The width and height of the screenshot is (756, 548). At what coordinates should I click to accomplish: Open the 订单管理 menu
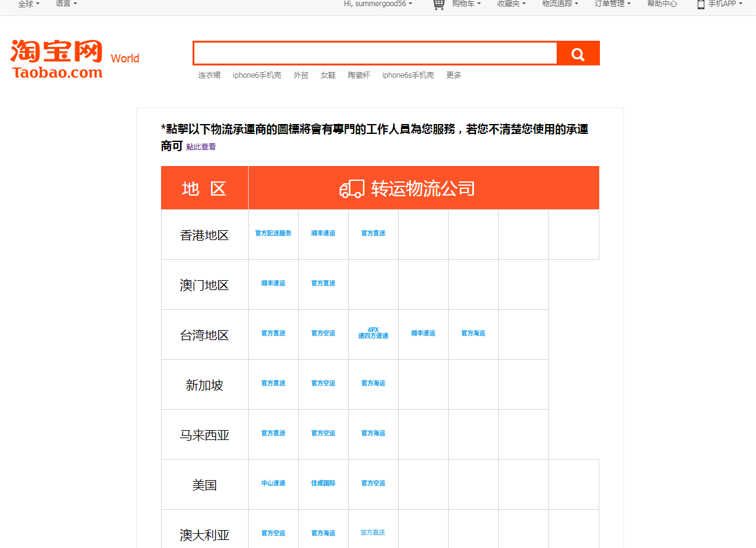click(612, 4)
